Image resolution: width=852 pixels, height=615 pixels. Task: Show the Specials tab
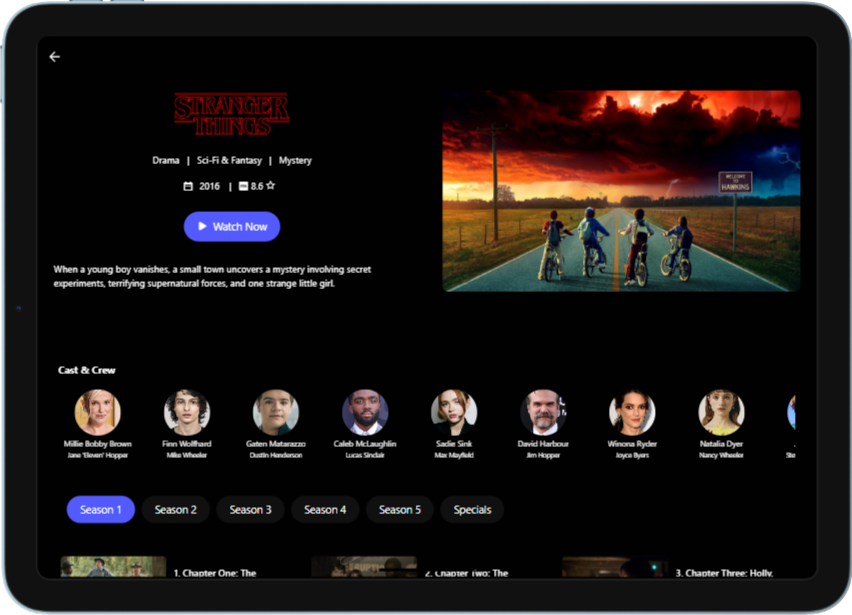pos(472,510)
